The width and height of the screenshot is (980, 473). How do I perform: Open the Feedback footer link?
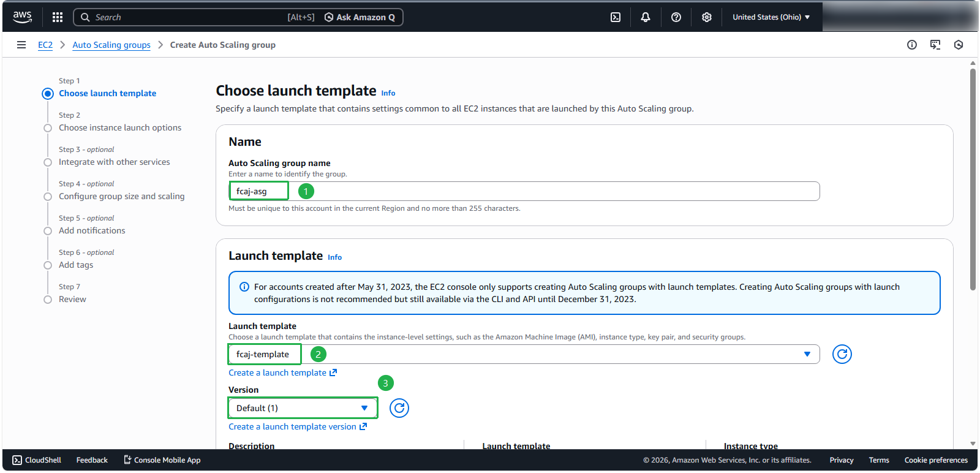click(x=92, y=460)
